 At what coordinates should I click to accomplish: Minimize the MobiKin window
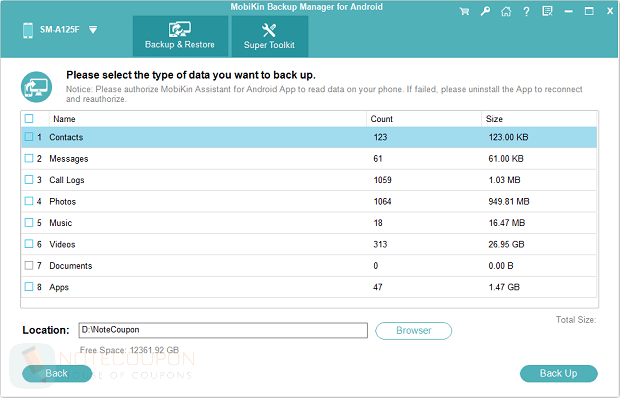[x=569, y=11]
